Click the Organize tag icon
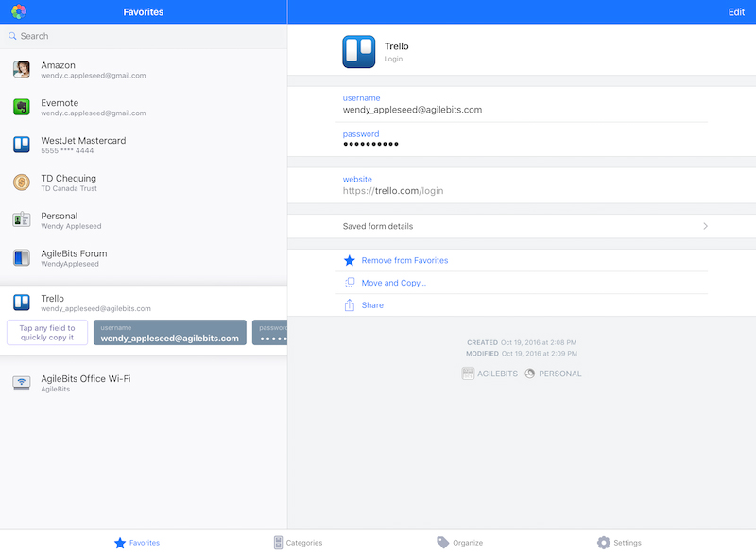Viewport: 756px width, 556px height. 442,543
